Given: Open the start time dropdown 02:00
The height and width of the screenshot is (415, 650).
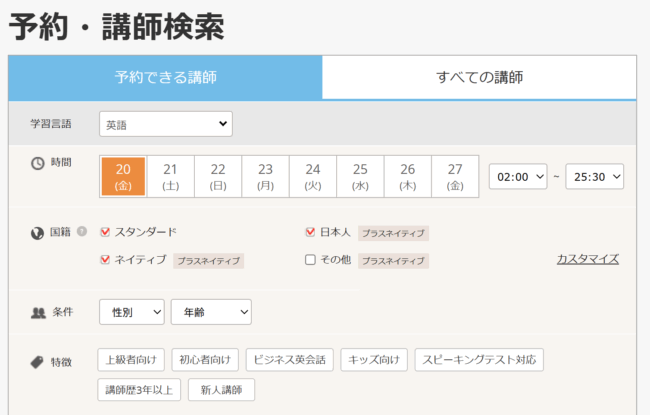Looking at the screenshot, I should (517, 176).
